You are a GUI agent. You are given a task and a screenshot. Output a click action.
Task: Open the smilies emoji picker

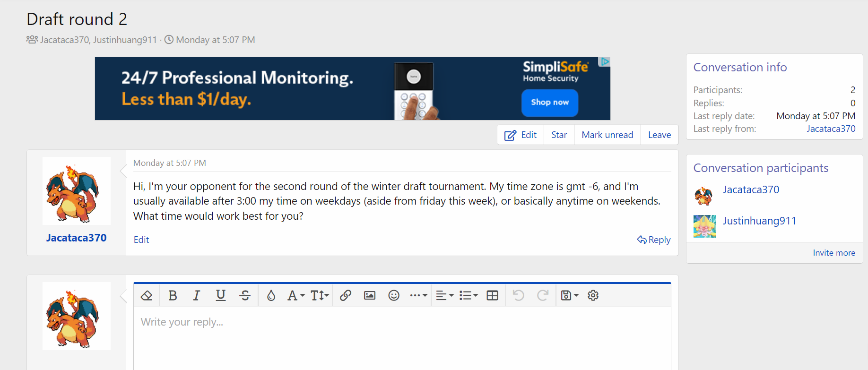[394, 295]
